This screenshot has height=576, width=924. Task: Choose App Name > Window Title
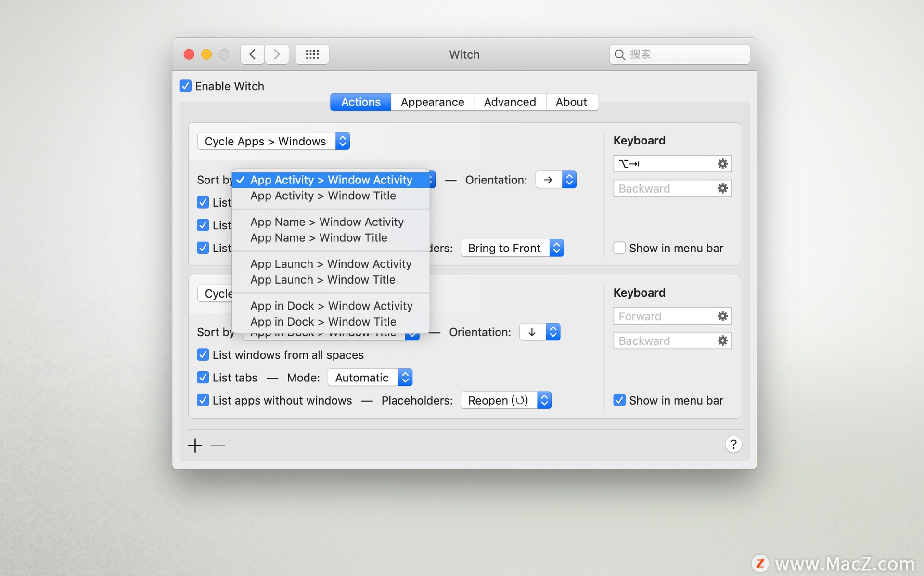click(331, 237)
